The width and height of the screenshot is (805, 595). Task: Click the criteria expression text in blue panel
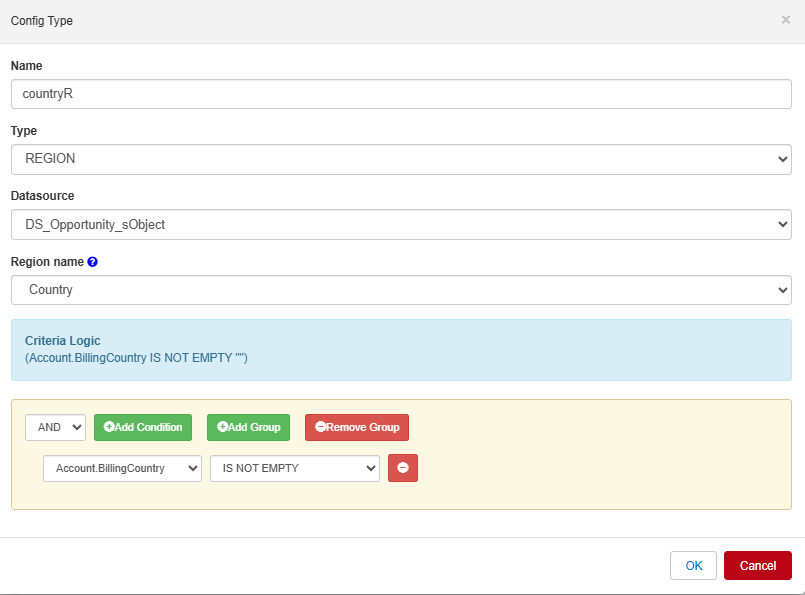pyautogui.click(x=136, y=357)
